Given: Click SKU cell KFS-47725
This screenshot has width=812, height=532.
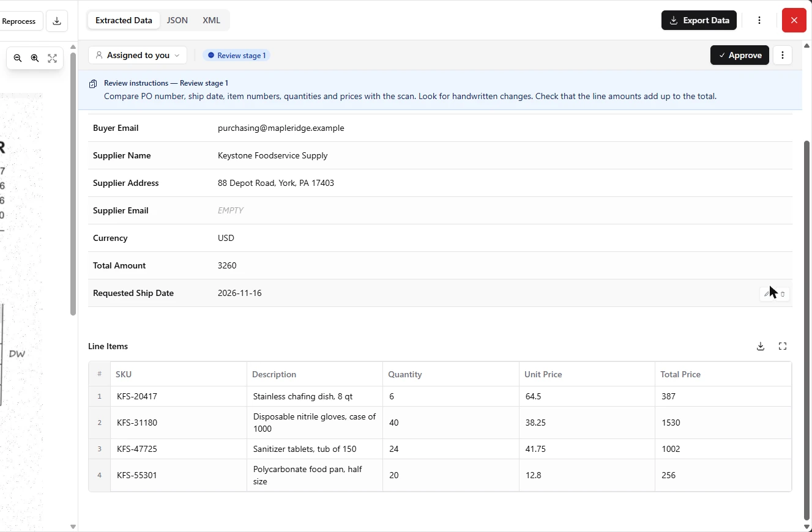Looking at the screenshot, I should tap(179, 449).
